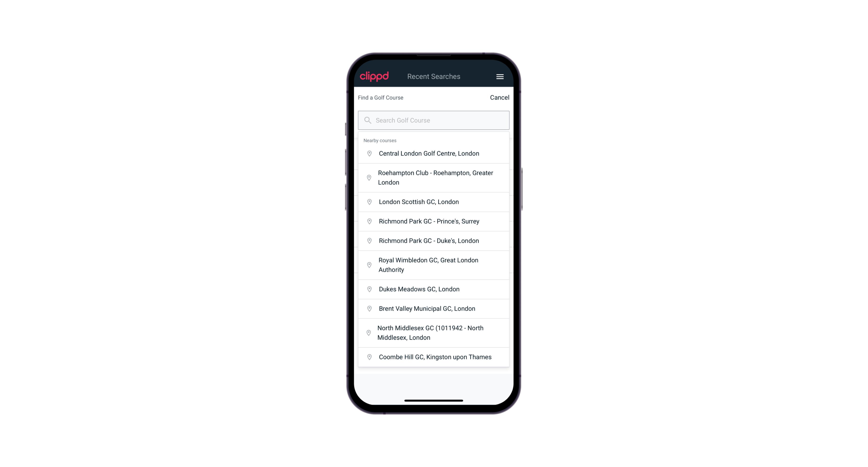
Task: Click the clippd logo icon
Action: coord(374,76)
